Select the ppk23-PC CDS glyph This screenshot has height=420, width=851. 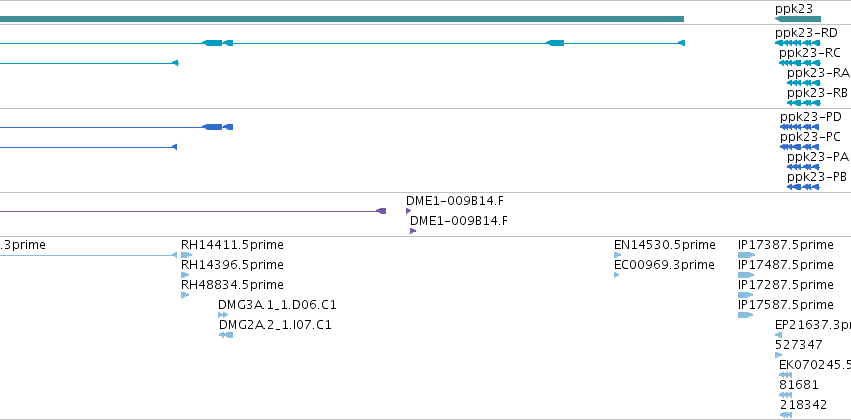pyautogui.click(x=799, y=147)
